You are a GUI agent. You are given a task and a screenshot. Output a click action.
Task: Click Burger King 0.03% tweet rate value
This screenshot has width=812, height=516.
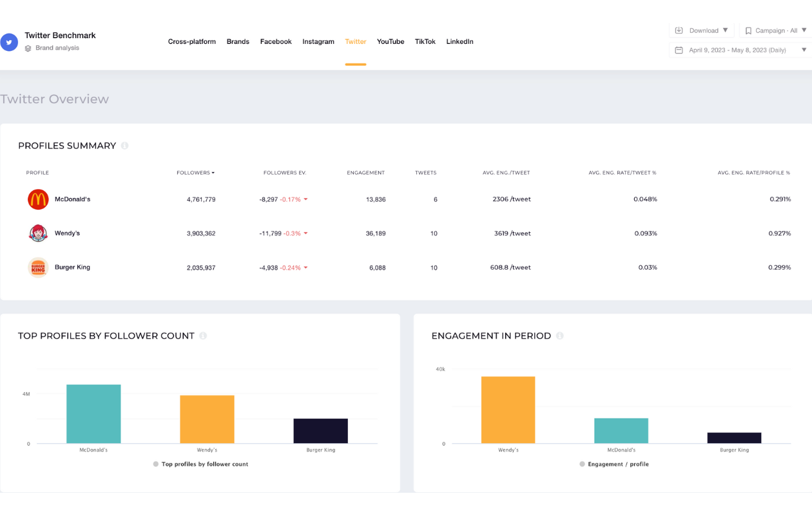(648, 268)
